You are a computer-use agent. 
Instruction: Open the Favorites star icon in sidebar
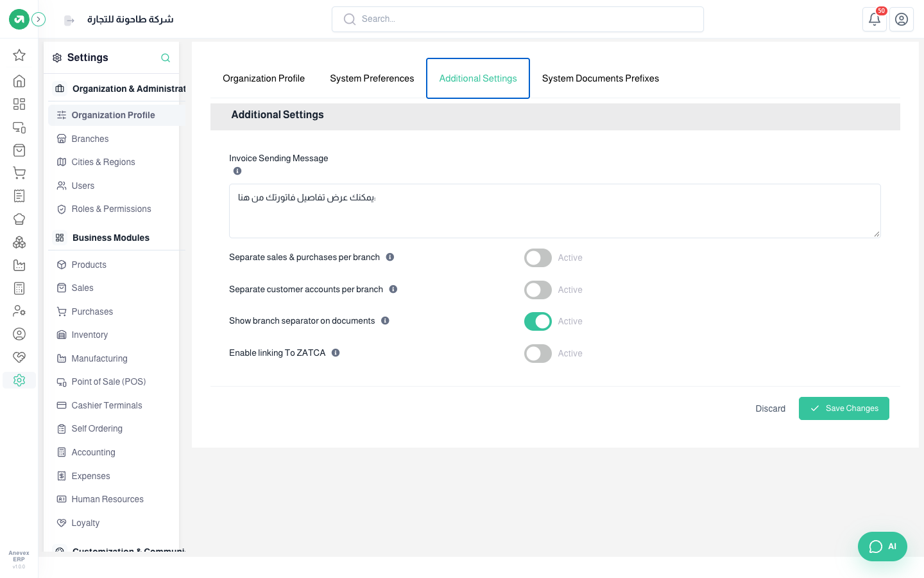19,55
